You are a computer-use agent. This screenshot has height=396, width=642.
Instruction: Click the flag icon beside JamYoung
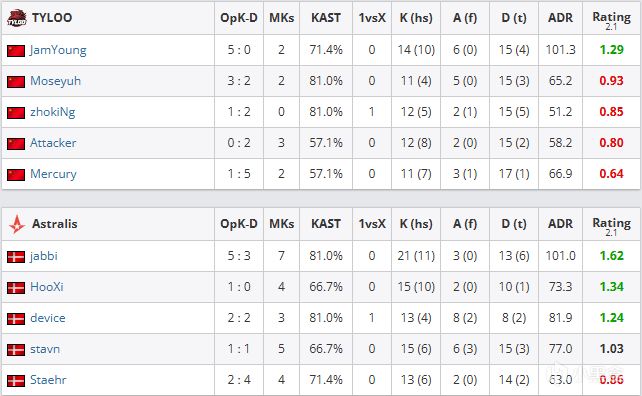pos(16,51)
